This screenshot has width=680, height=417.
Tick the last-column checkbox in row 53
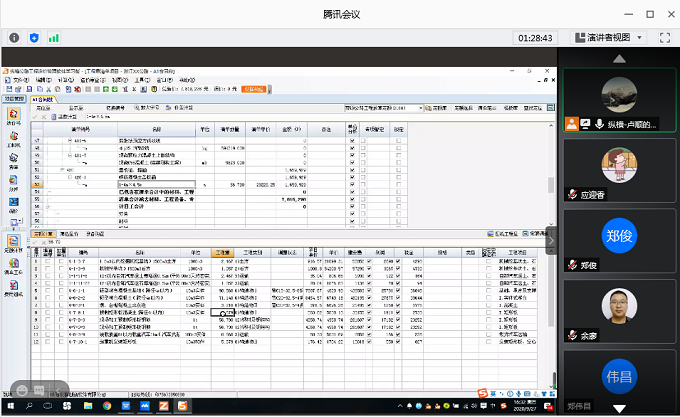[399, 185]
